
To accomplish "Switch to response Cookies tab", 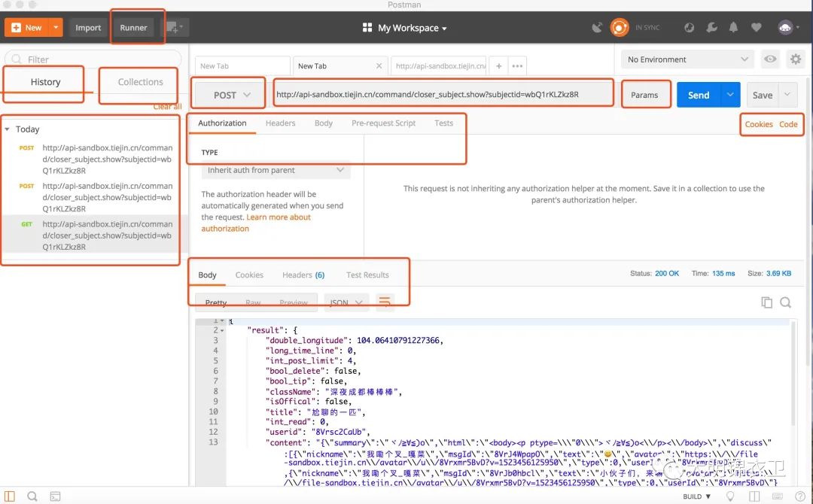I will [249, 275].
